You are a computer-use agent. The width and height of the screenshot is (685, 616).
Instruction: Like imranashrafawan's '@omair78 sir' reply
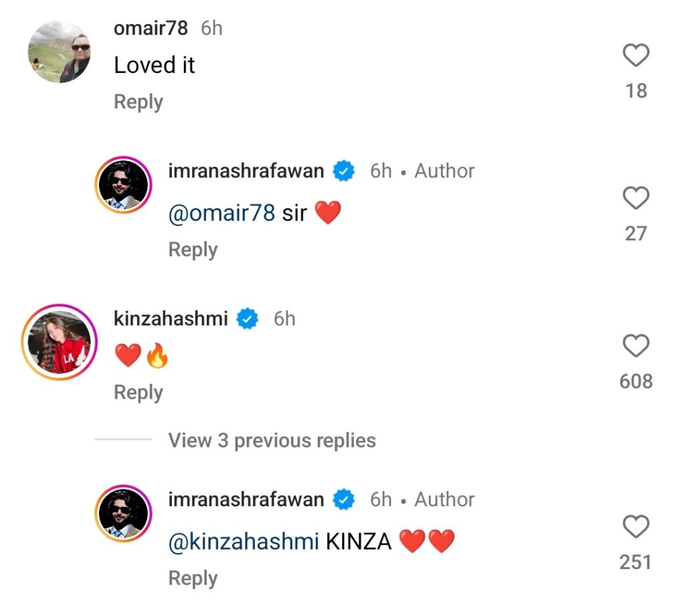635,198
